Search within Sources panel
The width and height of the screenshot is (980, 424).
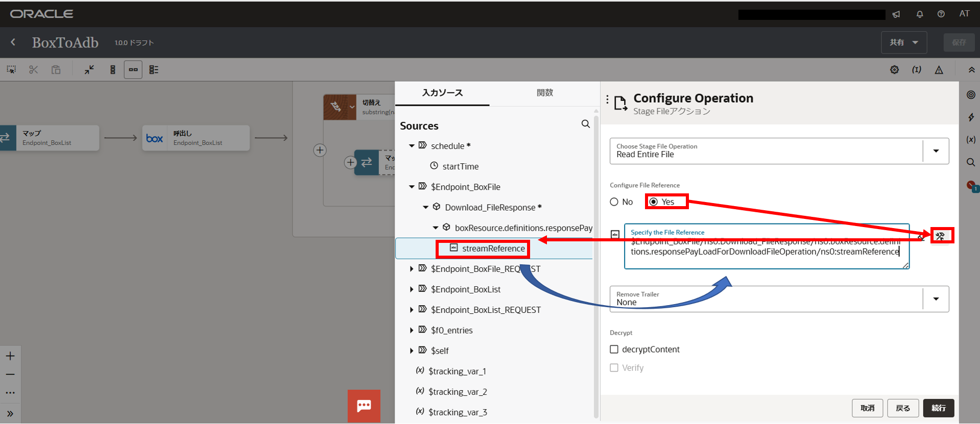pos(586,124)
